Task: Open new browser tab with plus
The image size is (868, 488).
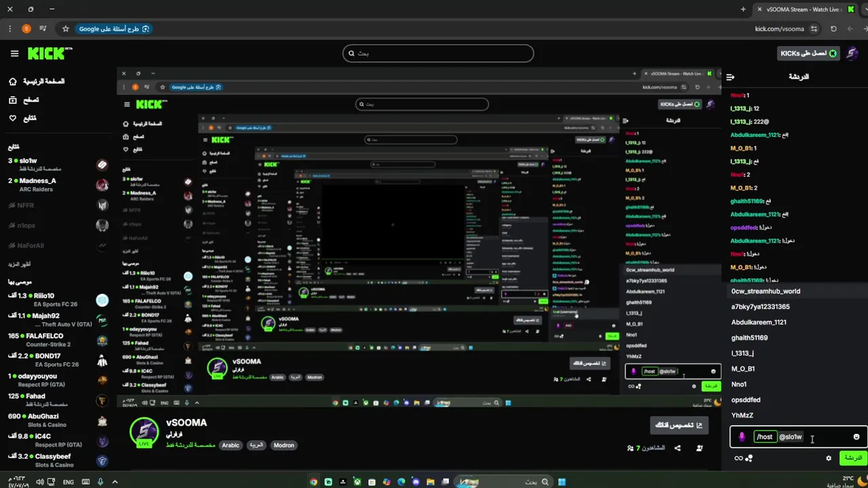Action: pyautogui.click(x=743, y=9)
